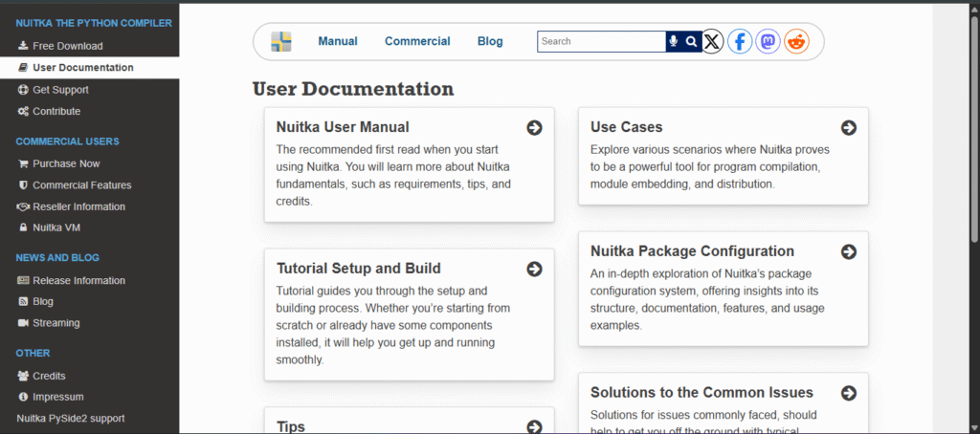Click the download icon beside Free Download
This screenshot has width=980, height=434.
(23, 46)
